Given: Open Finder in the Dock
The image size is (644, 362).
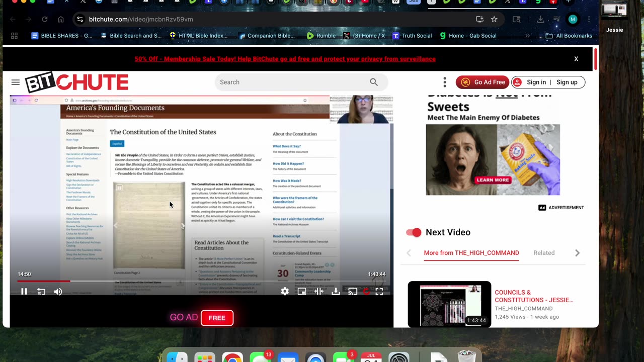Looking at the screenshot, I should [x=177, y=357].
